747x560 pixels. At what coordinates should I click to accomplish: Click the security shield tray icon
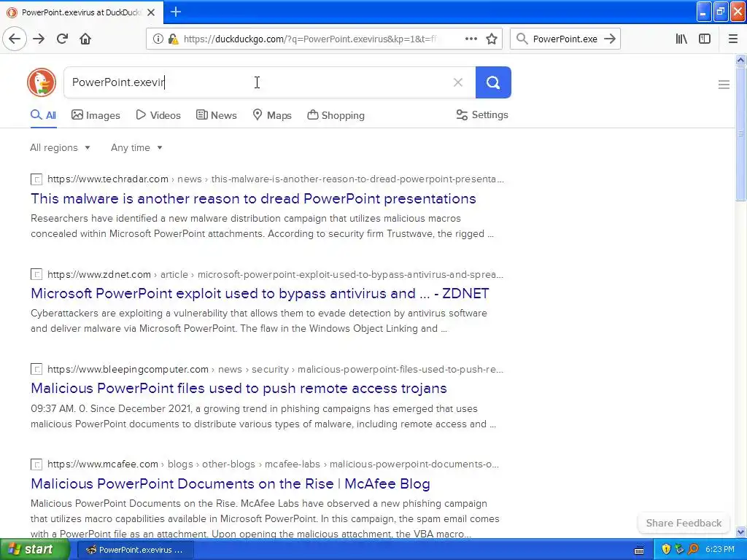click(666, 550)
